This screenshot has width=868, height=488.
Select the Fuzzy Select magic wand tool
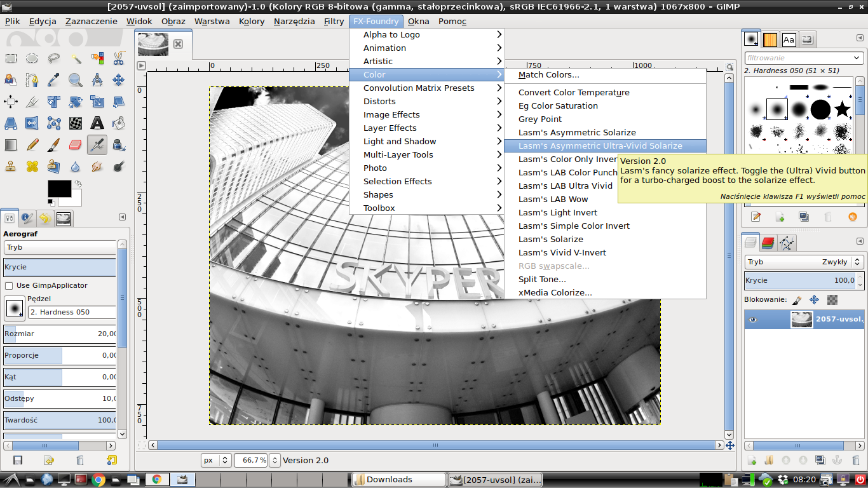pyautogui.click(x=76, y=58)
